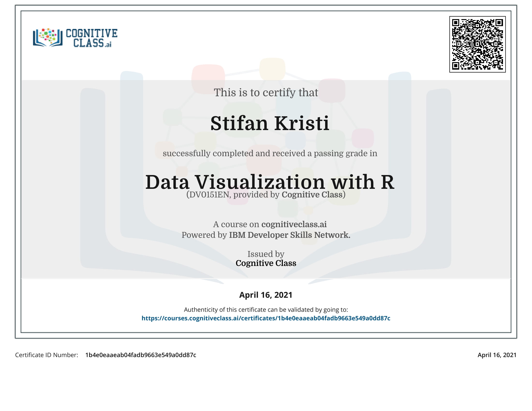Click the 'Authenticity of this certificate' sentence

pyautogui.click(x=266, y=310)
